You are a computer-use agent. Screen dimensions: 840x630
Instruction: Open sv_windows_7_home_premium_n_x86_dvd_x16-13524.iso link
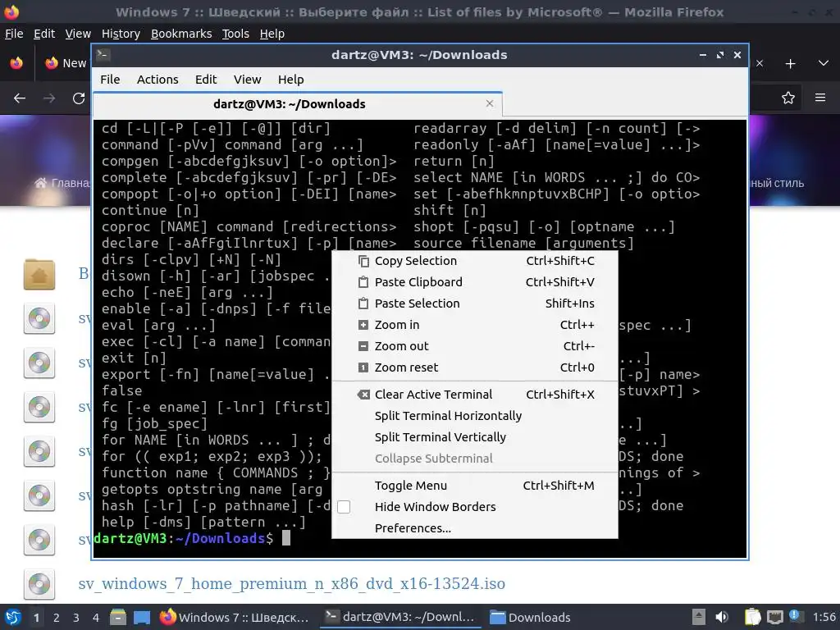point(291,583)
